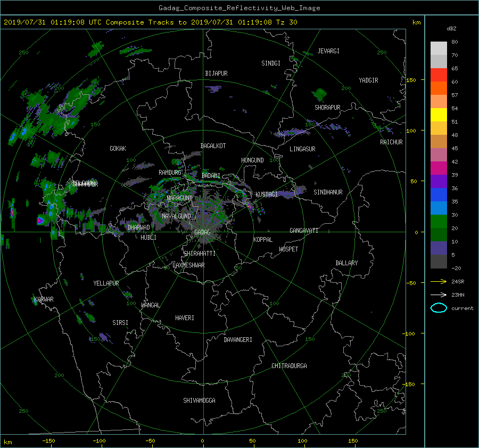The height and width of the screenshot is (448, 479).
Task: Click the LINGASUR place label
Action: (x=302, y=149)
